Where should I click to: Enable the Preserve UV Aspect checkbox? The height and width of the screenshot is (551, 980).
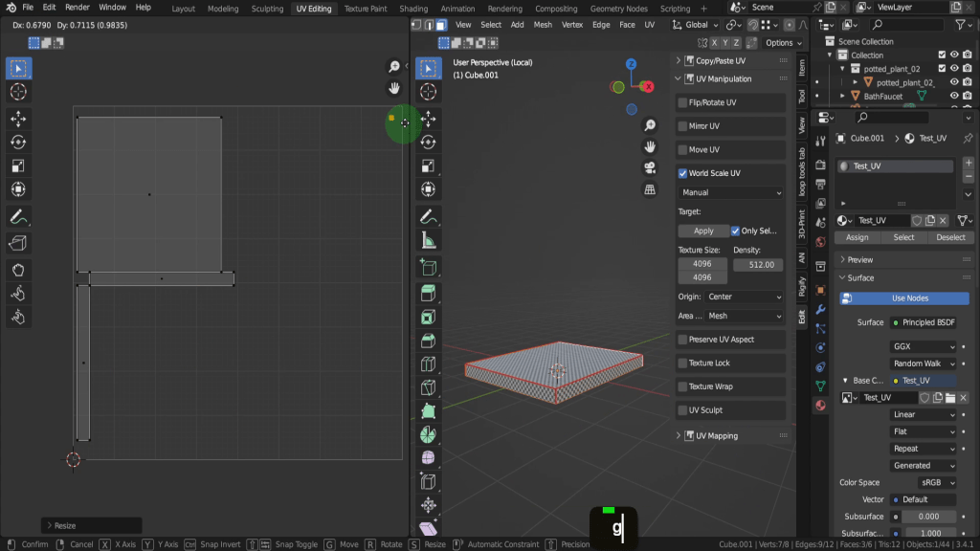pyautogui.click(x=682, y=340)
